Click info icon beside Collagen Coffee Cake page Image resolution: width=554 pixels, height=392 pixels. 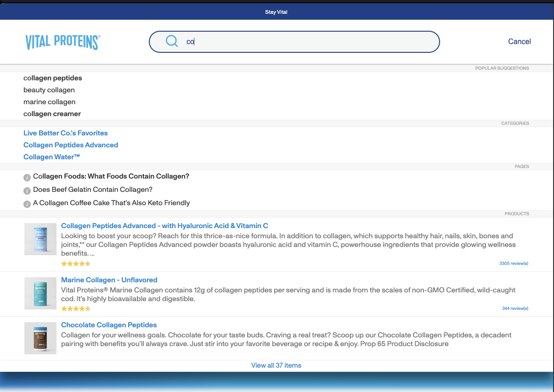27,204
